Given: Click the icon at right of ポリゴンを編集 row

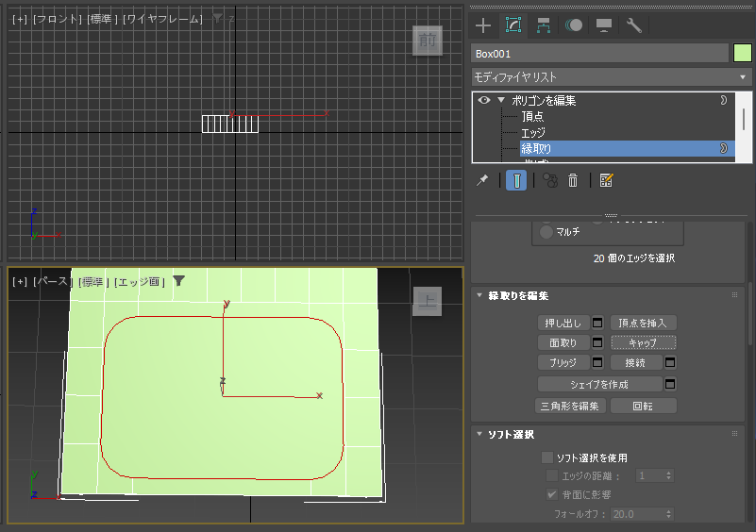Looking at the screenshot, I should pyautogui.click(x=723, y=100).
